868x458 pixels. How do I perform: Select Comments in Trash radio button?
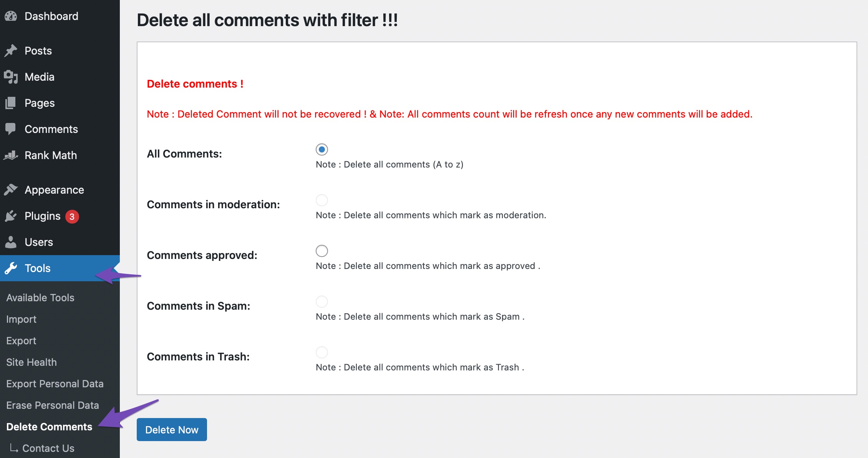point(322,352)
